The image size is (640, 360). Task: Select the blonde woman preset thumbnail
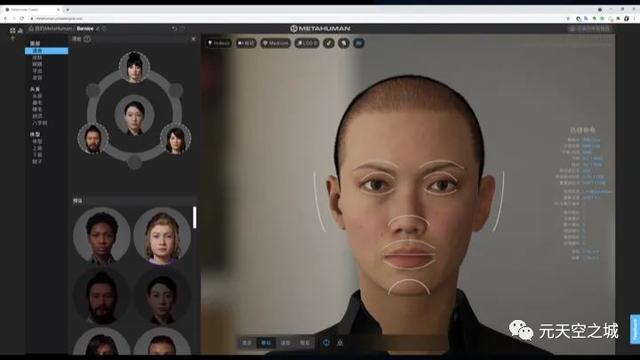tap(162, 236)
